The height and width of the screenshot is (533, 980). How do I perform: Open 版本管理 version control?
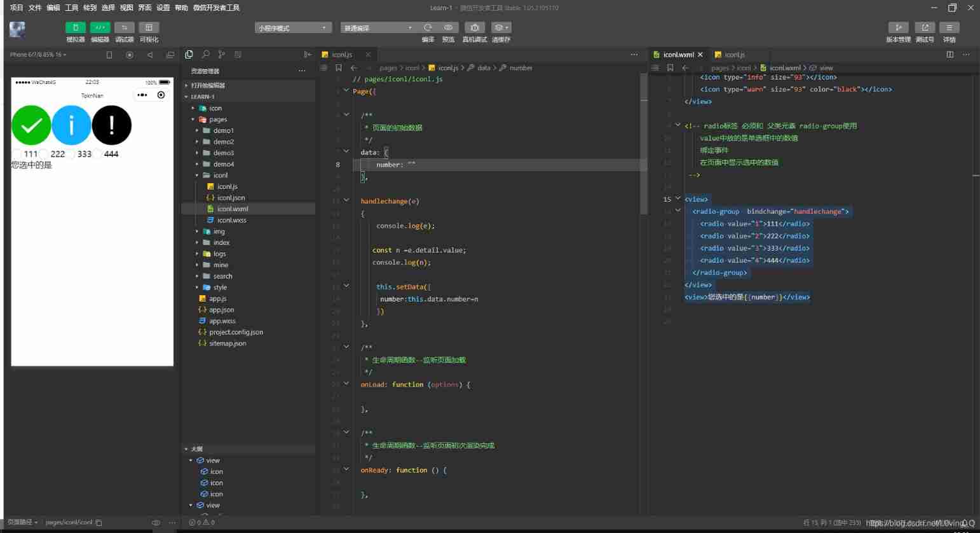point(898,27)
